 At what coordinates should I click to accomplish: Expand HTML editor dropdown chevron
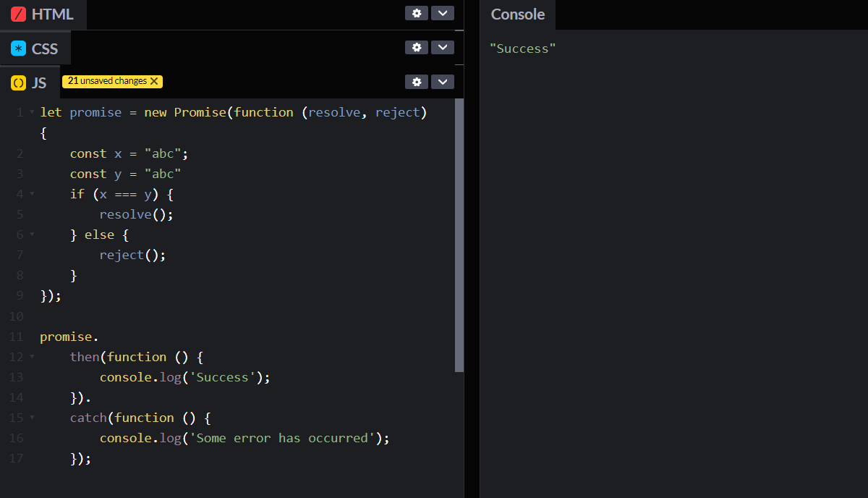pyautogui.click(x=443, y=13)
